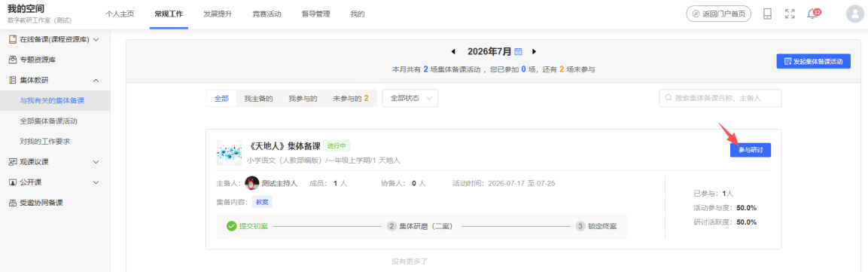The height and width of the screenshot is (272, 868).
Task: Click the 参与研讨 button
Action: [751, 150]
